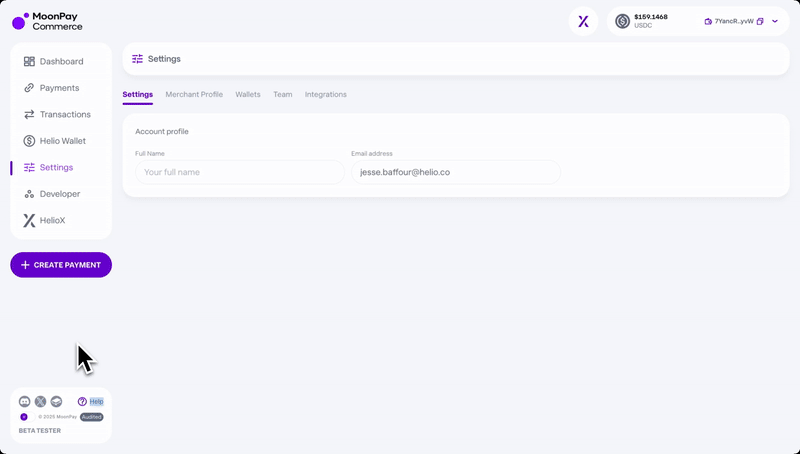This screenshot has height=454, width=800.
Task: Click the "Account profile" heading
Action: [162, 131]
